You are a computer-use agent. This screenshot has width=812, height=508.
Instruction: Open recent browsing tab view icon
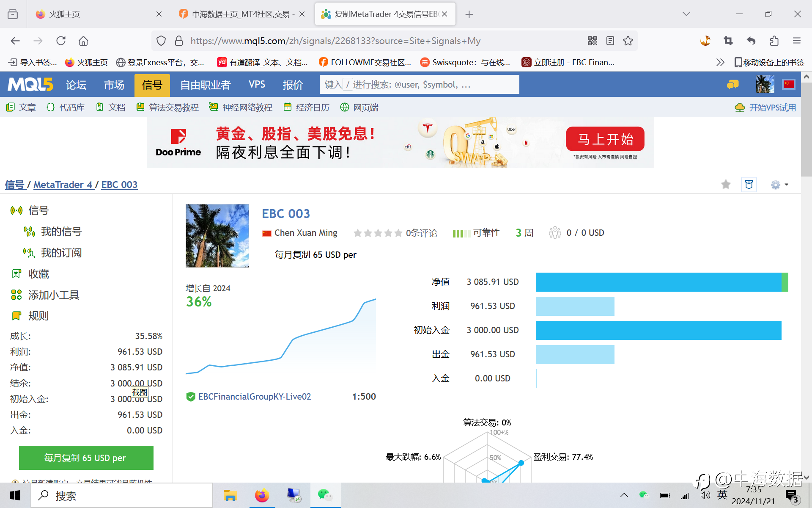tap(13, 14)
